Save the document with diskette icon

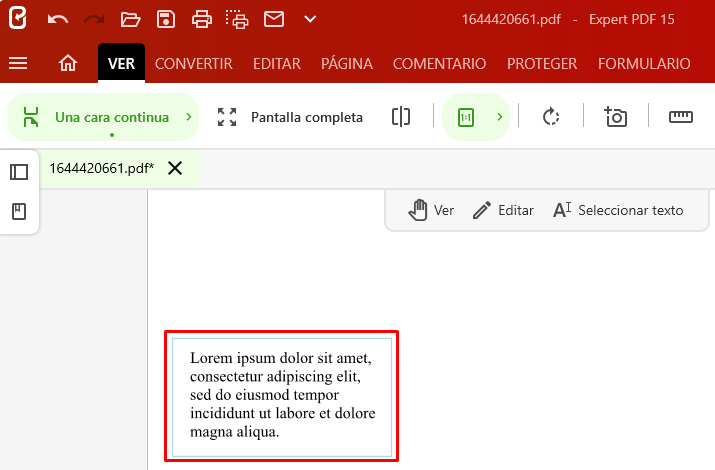point(166,20)
